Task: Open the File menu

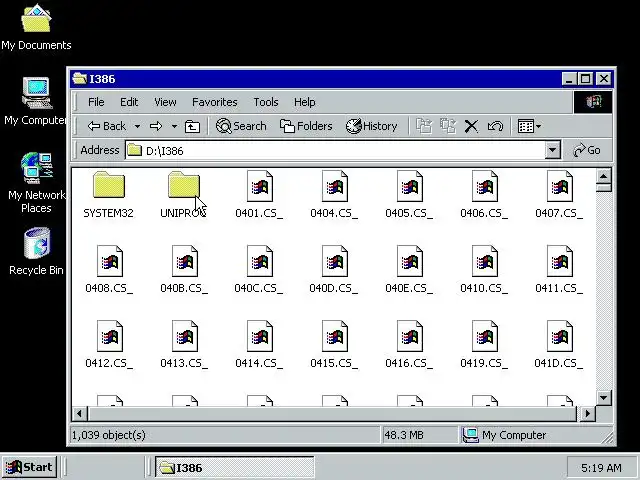Action: click(x=96, y=102)
